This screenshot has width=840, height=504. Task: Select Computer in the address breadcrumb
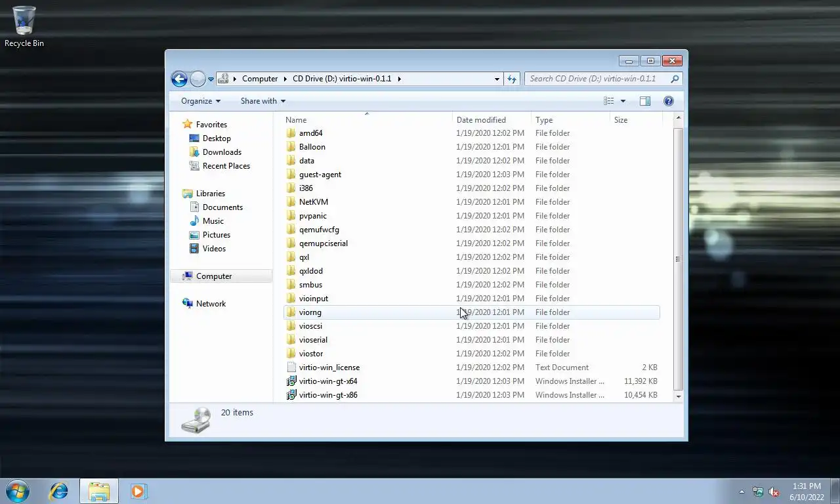click(260, 79)
